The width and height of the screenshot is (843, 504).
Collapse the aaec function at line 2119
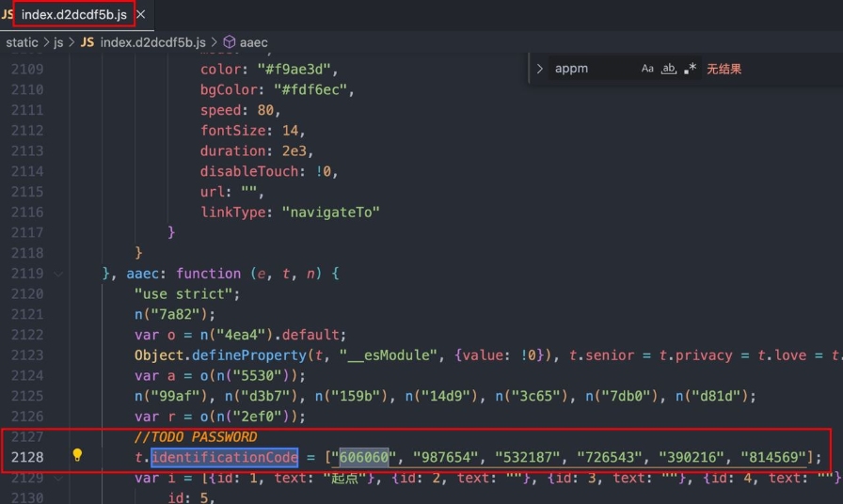coord(59,274)
